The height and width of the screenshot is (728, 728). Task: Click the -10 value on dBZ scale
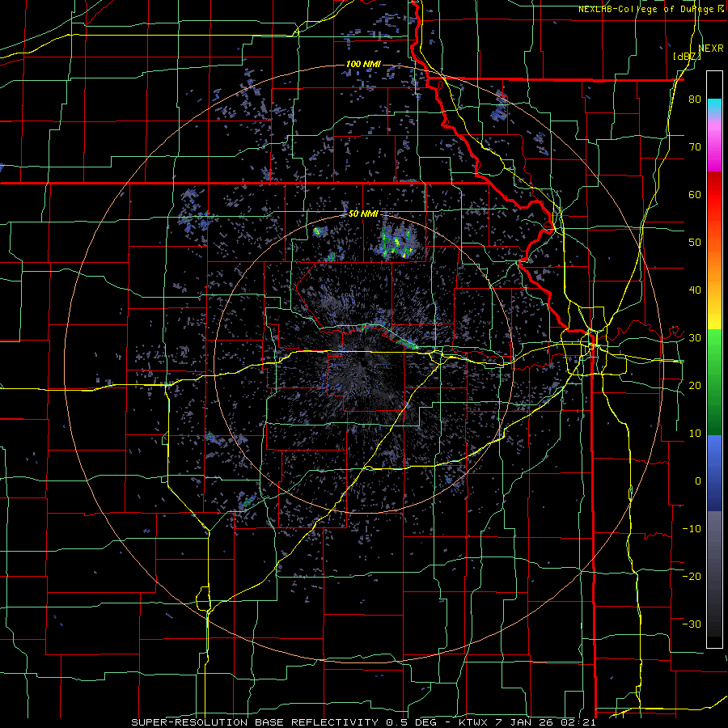pos(692,529)
